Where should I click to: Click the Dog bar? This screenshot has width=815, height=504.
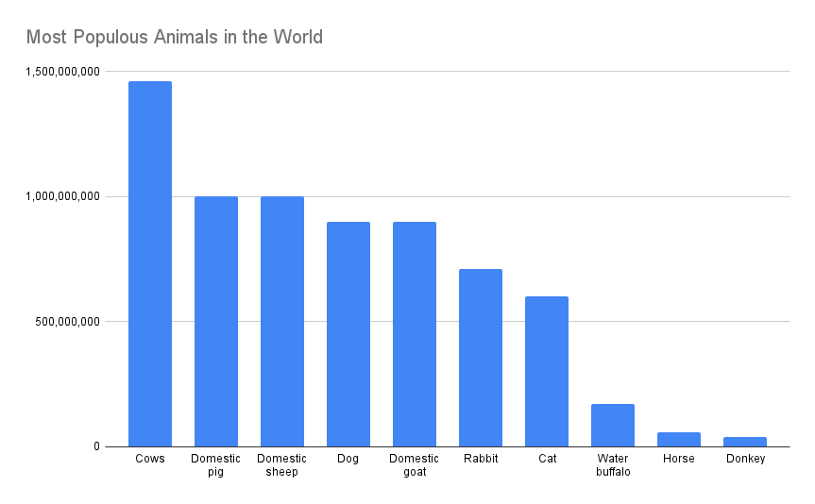coord(348,334)
